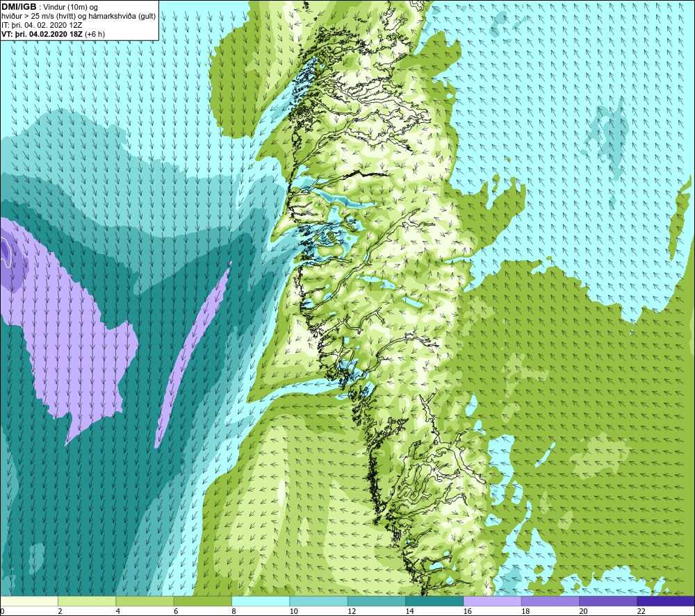
Task: Click the legend scale label '22'
Action: pos(641,611)
